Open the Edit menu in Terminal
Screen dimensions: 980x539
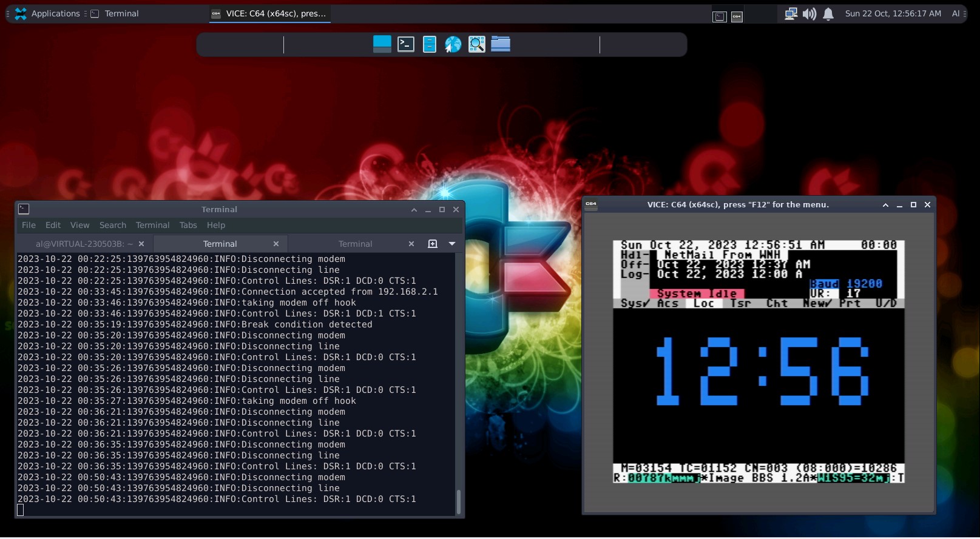(x=53, y=225)
